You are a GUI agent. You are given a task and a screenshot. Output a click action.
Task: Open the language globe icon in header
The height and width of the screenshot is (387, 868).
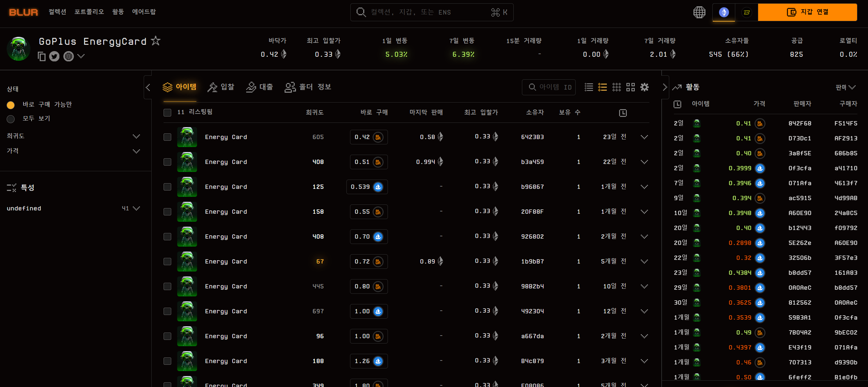pyautogui.click(x=699, y=13)
